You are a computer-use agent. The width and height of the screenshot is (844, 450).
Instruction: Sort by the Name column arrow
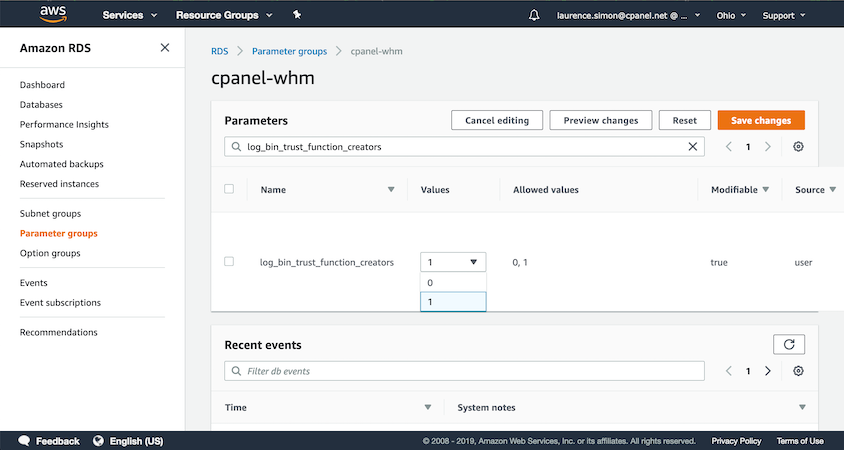pyautogui.click(x=391, y=189)
